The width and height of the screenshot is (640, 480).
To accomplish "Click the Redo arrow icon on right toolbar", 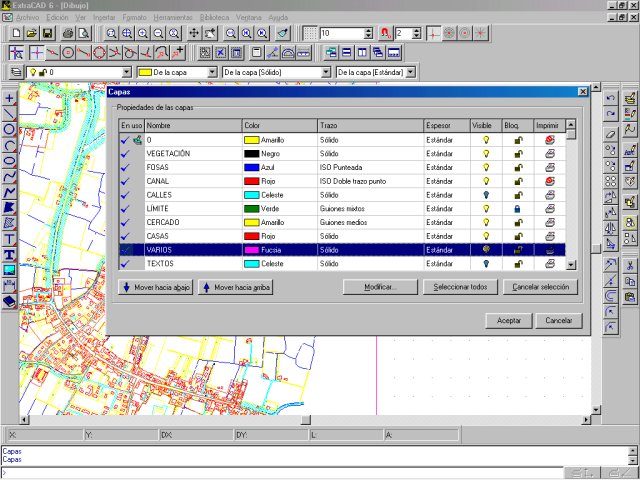I will tap(611, 114).
